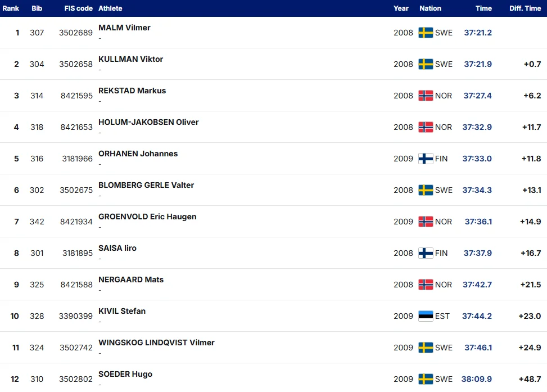547x392 pixels.
Task: Click GROENVOLD Eric Haugen's name
Action: point(147,217)
